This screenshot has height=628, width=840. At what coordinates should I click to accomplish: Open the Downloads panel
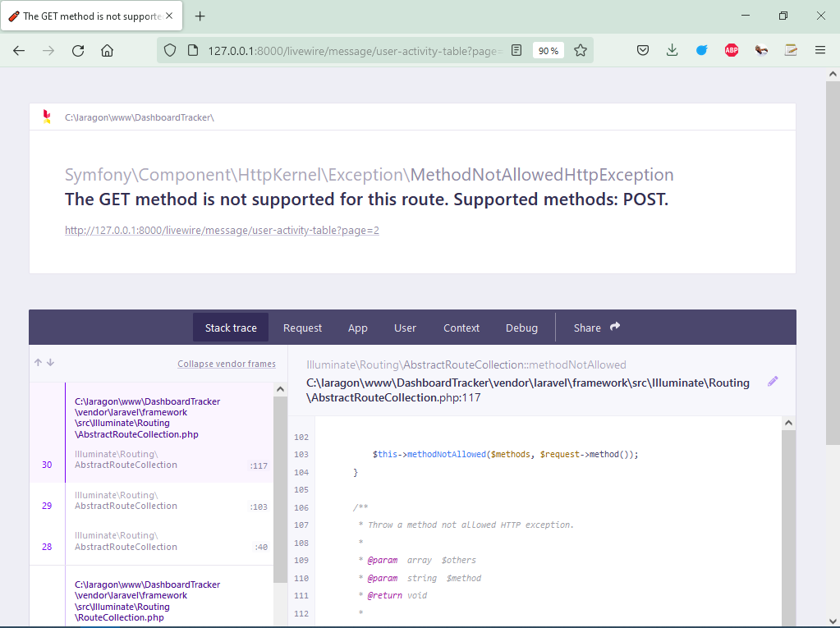click(672, 51)
